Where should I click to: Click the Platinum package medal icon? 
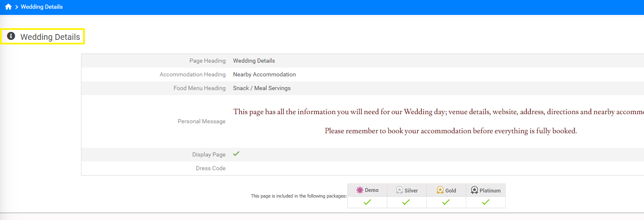[474, 190]
